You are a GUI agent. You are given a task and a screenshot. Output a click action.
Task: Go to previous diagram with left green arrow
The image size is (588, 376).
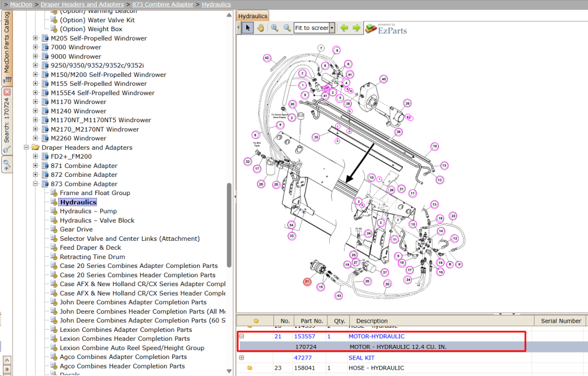point(344,28)
